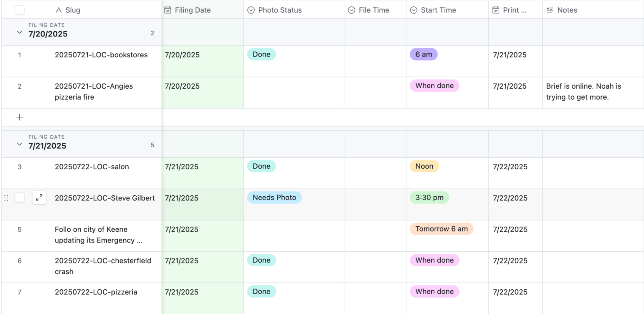
Task: Click the text-type icon beside Slug header
Action: [58, 10]
